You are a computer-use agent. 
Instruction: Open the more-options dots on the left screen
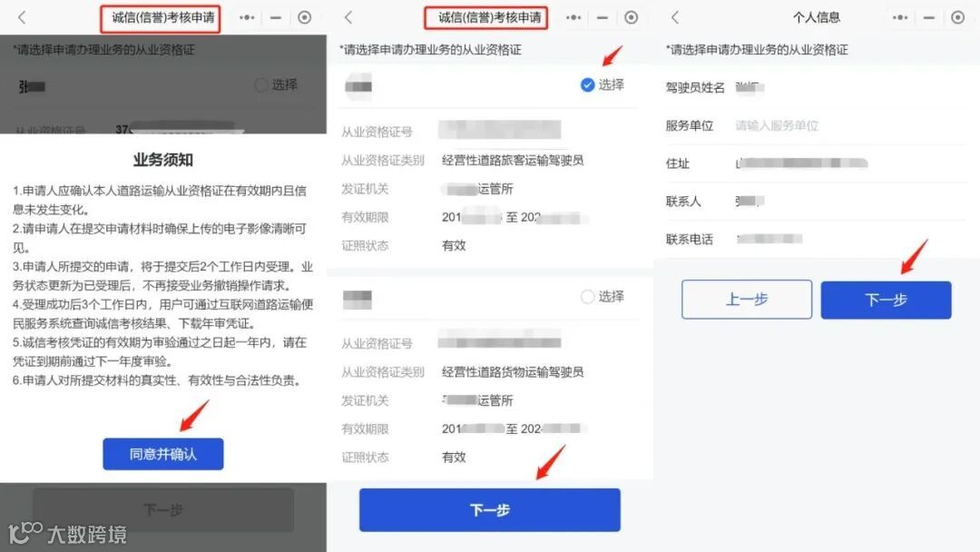tap(247, 17)
